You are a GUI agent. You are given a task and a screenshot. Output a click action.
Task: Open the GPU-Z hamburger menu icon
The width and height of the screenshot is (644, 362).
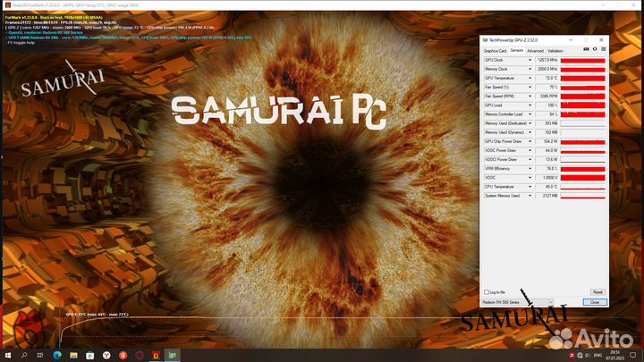(x=603, y=51)
